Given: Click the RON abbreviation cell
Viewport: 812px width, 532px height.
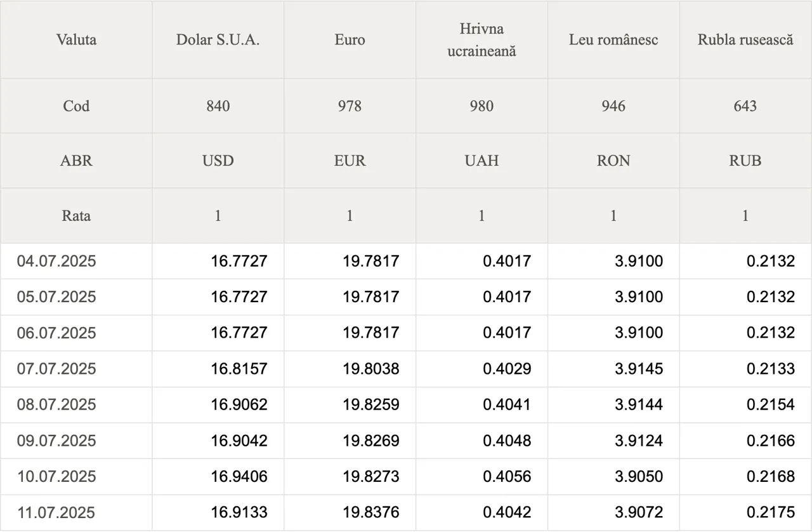Looking at the screenshot, I should pos(613,161).
